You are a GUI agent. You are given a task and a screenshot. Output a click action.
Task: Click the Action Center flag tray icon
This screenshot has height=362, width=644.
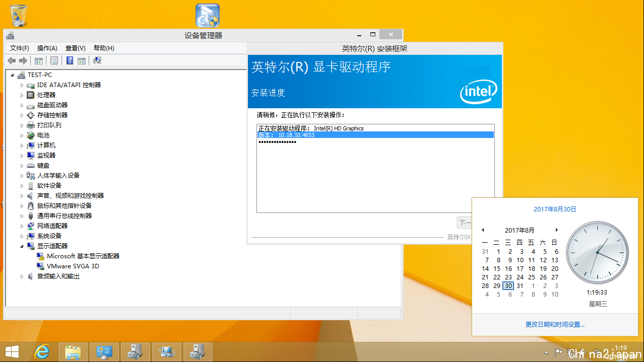click(558, 352)
